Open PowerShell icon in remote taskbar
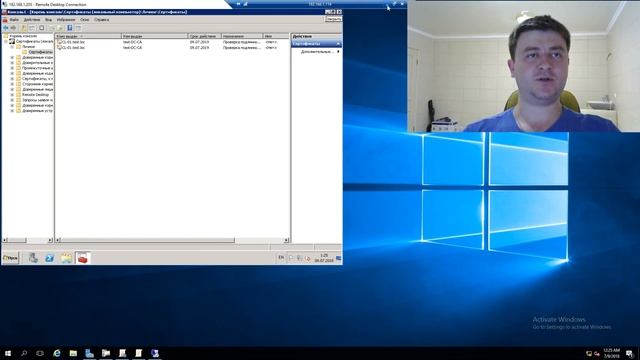The image size is (640, 360). (x=50, y=258)
